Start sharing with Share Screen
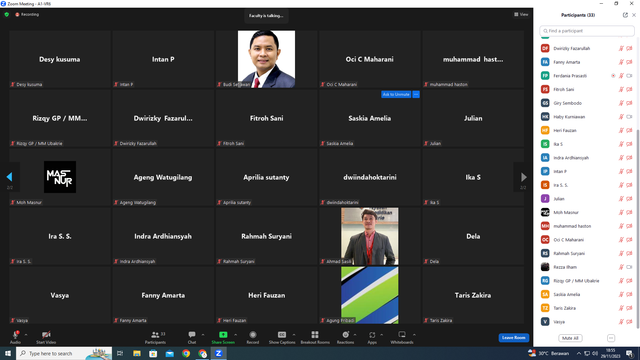The width and height of the screenshot is (640, 360). click(x=223, y=337)
